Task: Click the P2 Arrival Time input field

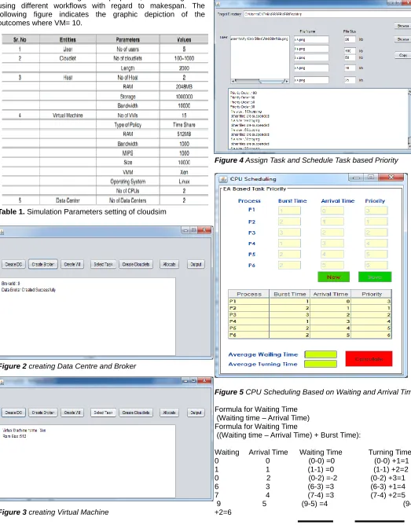Action: click(332, 222)
